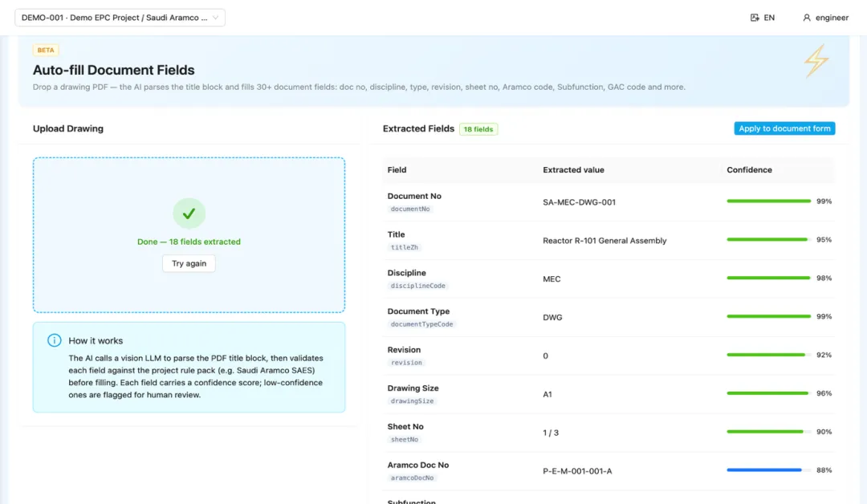The width and height of the screenshot is (867, 504).
Task: Click the BETA badge
Action: [x=46, y=51]
